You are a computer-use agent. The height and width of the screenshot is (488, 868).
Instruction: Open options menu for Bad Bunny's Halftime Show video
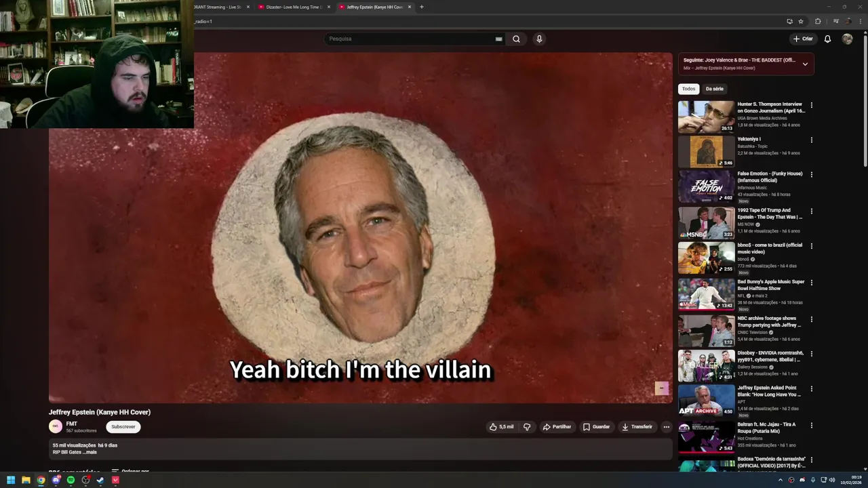point(811,283)
